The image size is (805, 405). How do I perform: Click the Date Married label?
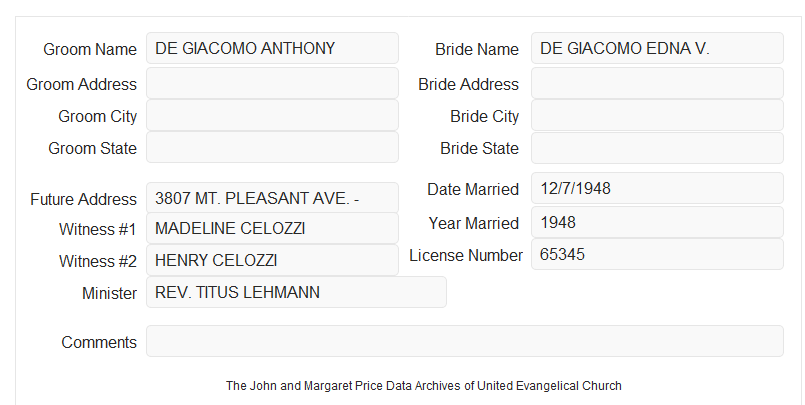click(473, 189)
